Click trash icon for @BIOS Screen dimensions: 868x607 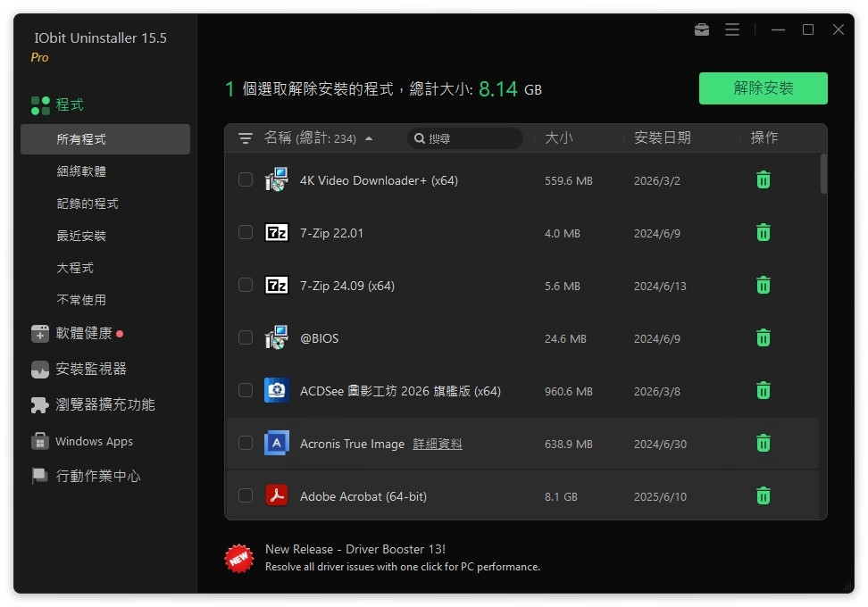tap(763, 337)
